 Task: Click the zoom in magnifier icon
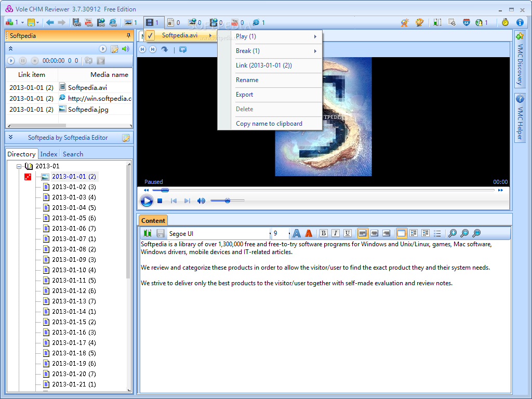pos(453,233)
